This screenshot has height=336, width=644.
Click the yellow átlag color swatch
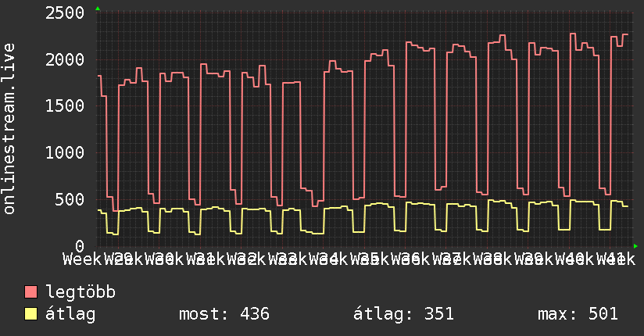[x=30, y=314]
